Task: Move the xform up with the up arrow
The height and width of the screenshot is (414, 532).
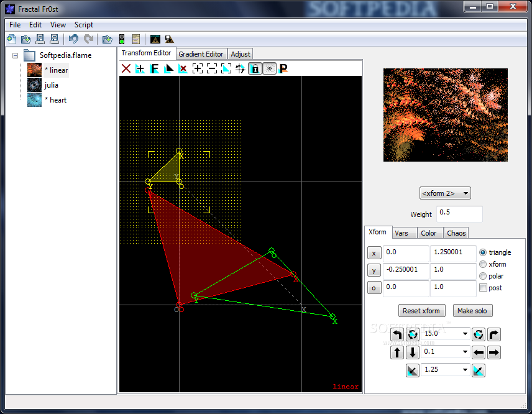Action: click(x=397, y=352)
